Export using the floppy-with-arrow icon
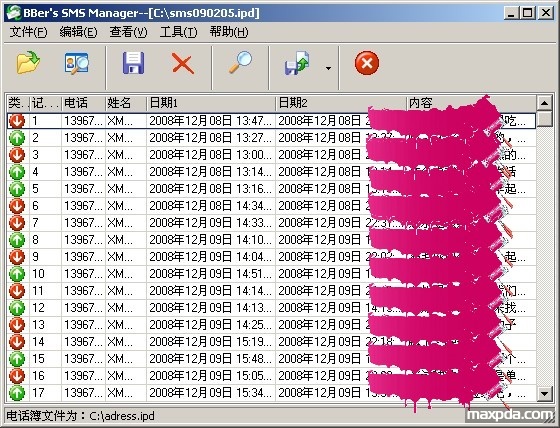This screenshot has width=560, height=428. click(297, 64)
